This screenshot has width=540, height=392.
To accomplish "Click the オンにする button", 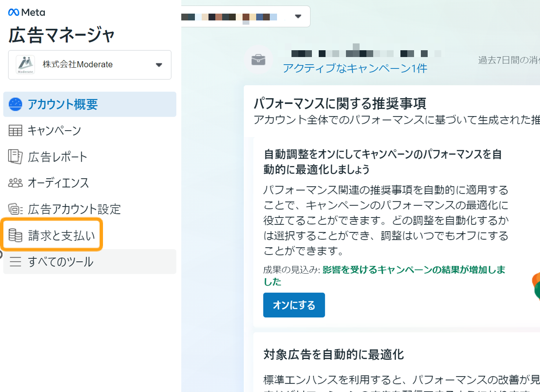I will pos(294,305).
